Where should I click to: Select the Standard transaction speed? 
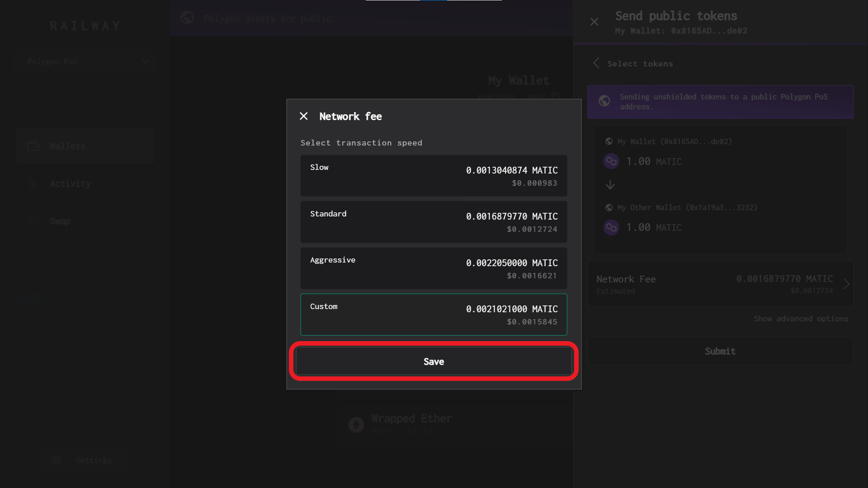point(434,222)
